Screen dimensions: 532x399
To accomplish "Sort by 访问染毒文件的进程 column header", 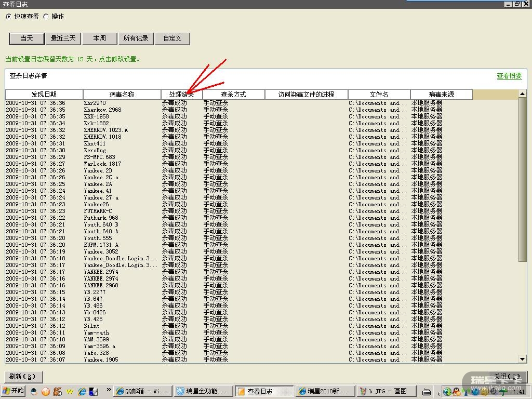I will coord(307,95).
